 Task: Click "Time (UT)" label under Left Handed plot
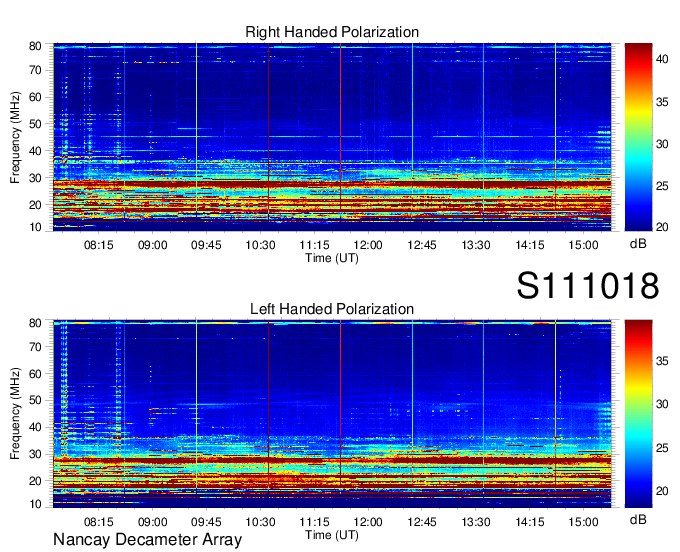point(332,535)
